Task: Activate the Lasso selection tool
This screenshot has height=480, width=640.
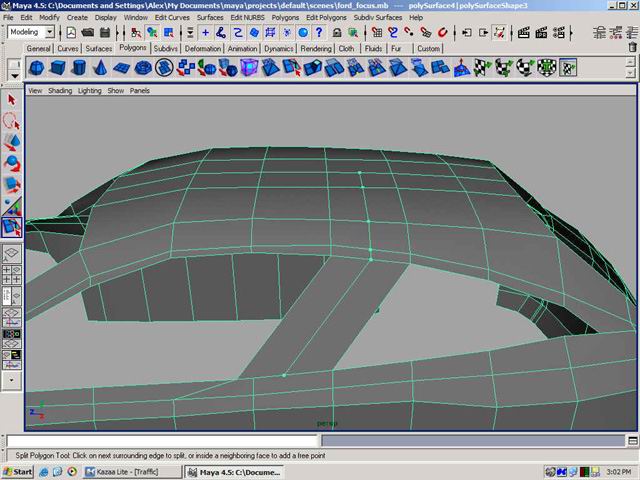Action: coord(12,121)
